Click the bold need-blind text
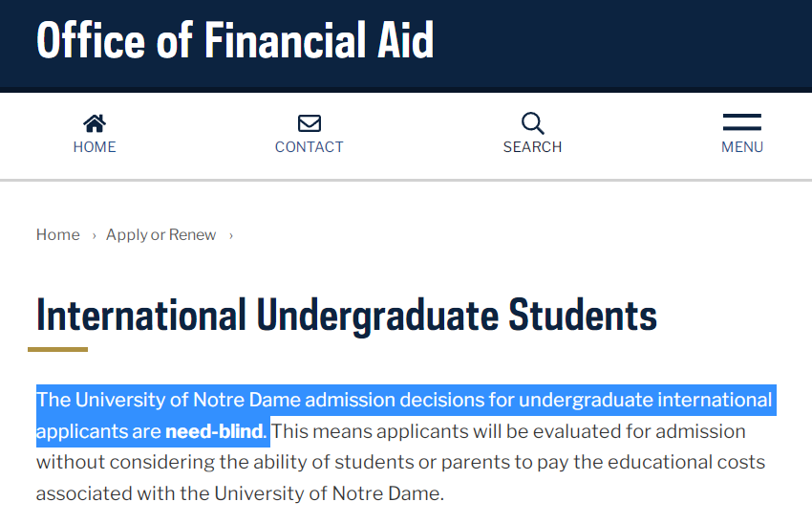This screenshot has width=812, height=524. click(213, 431)
